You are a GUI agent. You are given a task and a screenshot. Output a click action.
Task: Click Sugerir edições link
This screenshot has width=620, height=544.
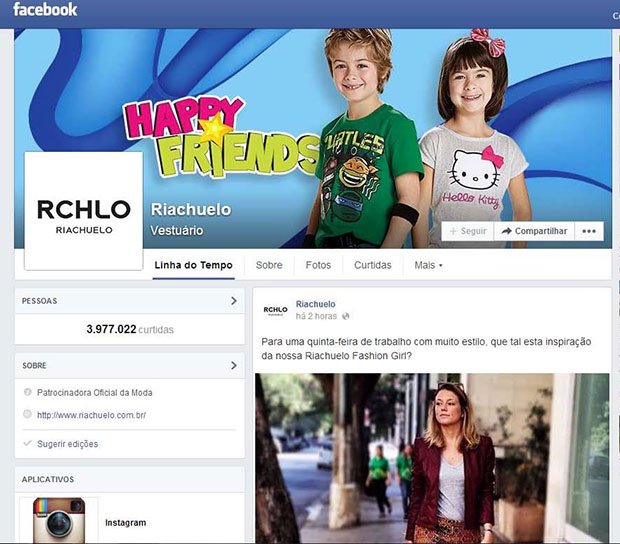(x=67, y=444)
